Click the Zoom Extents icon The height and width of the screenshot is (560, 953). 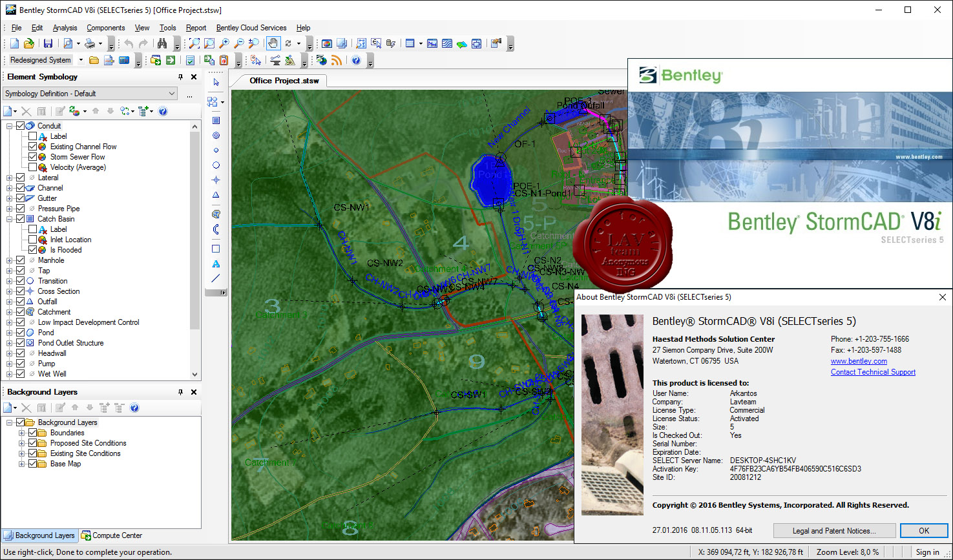point(194,43)
